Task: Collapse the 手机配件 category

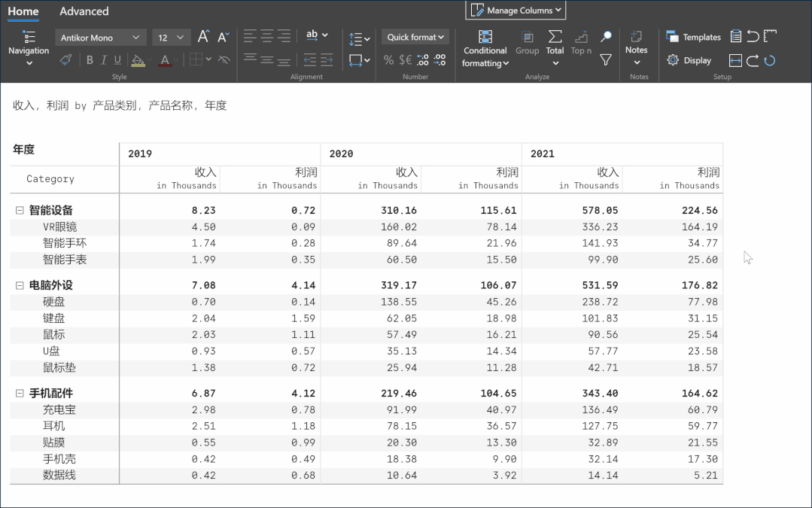Action: (x=20, y=394)
